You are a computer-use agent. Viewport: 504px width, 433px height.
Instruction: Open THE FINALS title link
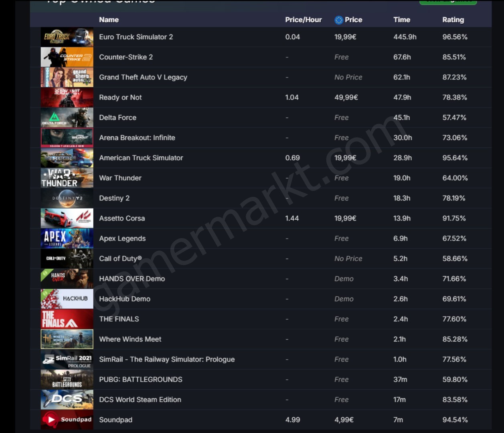[x=119, y=319]
